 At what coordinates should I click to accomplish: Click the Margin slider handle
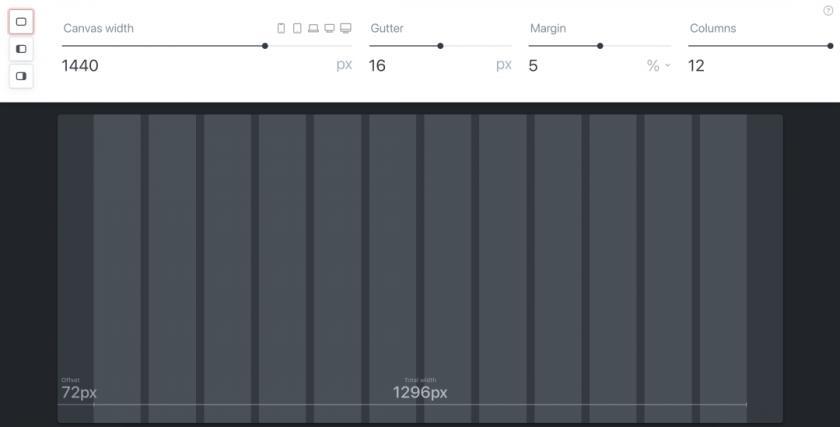[600, 46]
